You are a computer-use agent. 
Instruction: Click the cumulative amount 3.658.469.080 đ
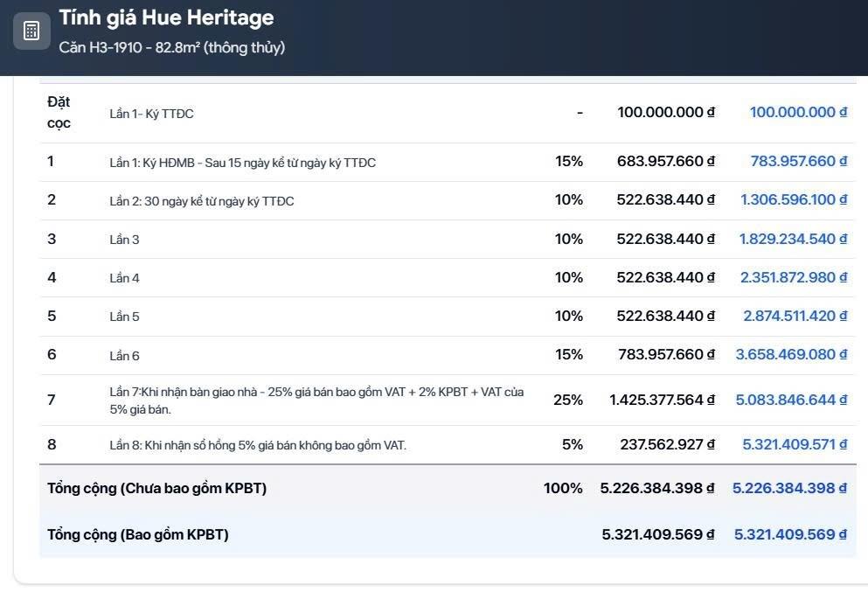(x=791, y=354)
